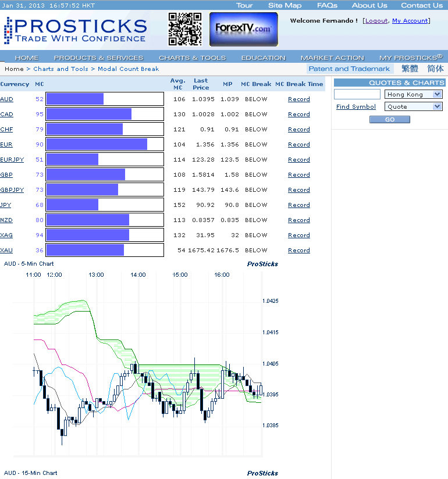Select the EURJPY currency link
448x479 pixels.
point(12,159)
